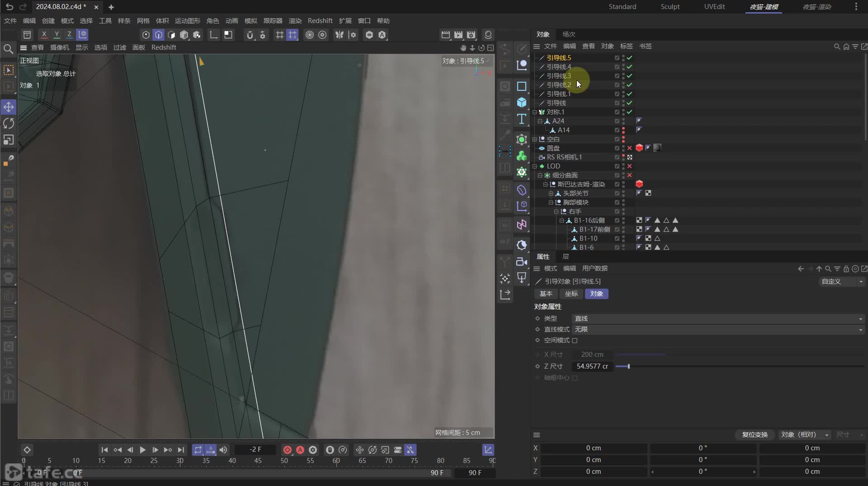Click the rectangle spline icon

click(x=522, y=86)
